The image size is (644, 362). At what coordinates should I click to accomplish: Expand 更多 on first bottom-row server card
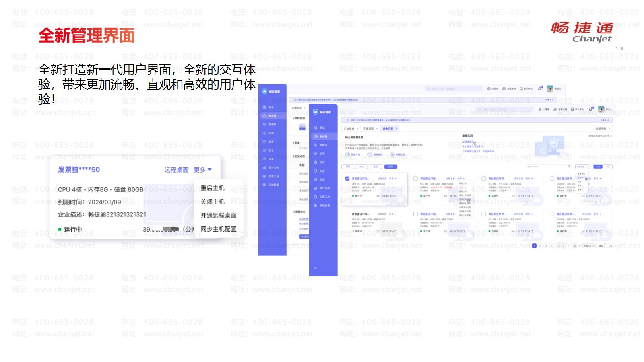tap(393, 214)
